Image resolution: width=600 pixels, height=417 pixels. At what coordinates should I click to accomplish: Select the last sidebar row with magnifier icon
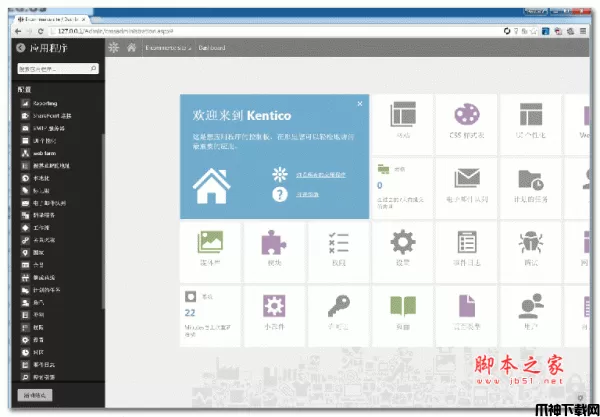pyautogui.click(x=38, y=377)
